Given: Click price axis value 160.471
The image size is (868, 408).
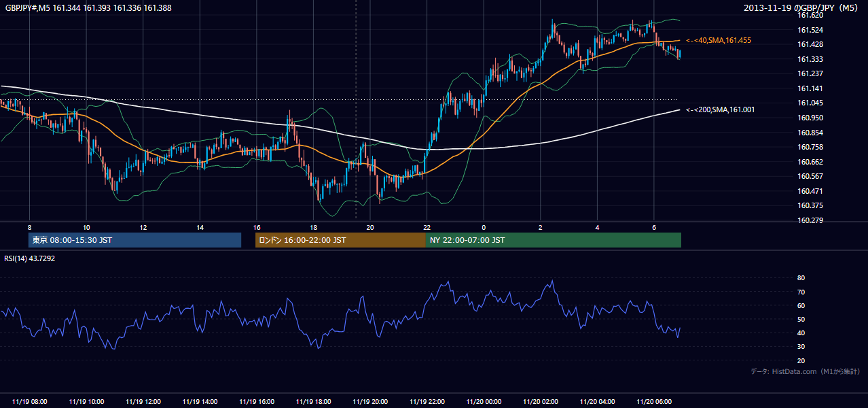Looking at the screenshot, I should click(810, 191).
